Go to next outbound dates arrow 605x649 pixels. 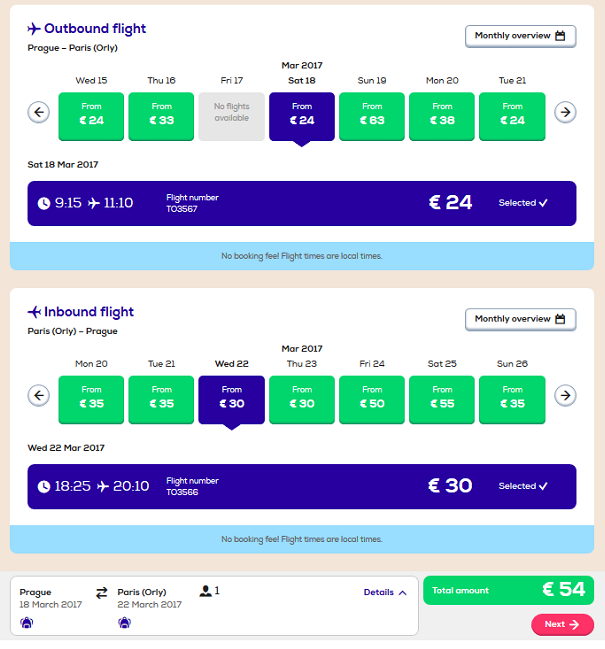pos(565,112)
